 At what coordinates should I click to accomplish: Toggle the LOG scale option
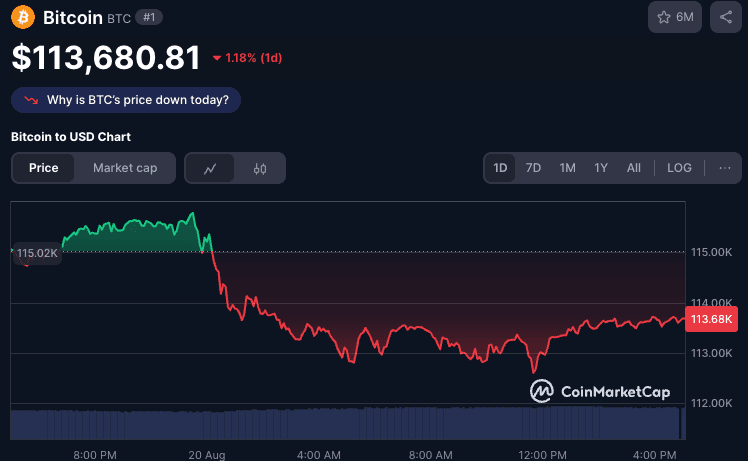coord(679,168)
